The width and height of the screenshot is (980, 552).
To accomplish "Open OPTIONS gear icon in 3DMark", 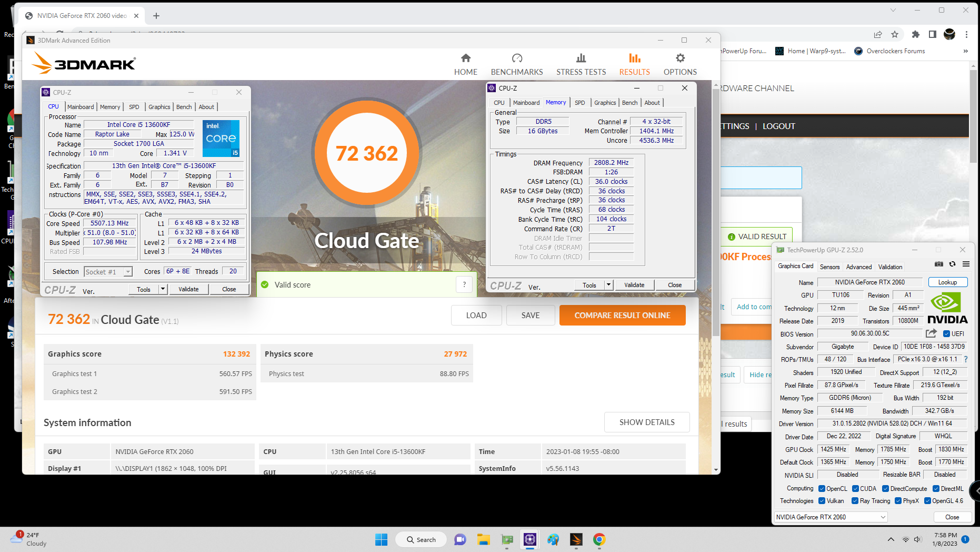I will point(680,58).
